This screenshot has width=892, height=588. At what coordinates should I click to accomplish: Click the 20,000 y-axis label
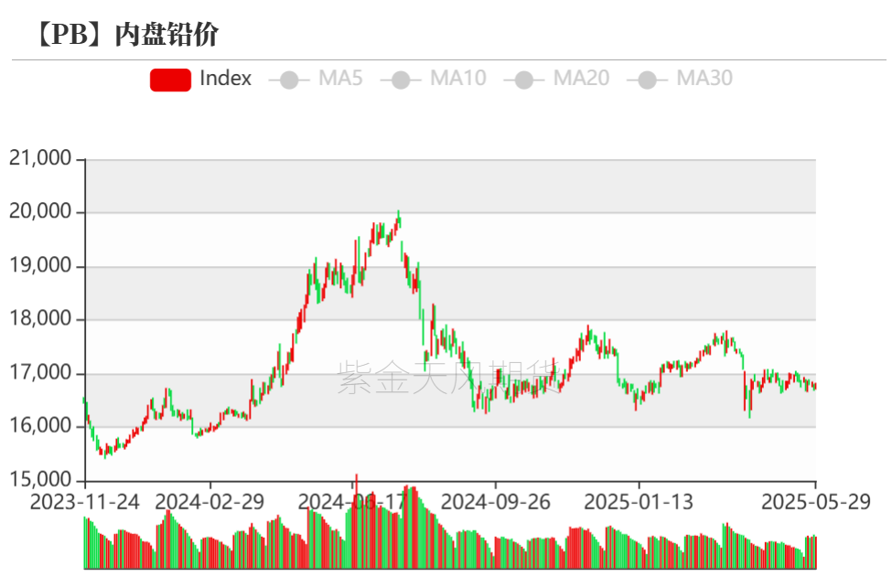(x=40, y=211)
